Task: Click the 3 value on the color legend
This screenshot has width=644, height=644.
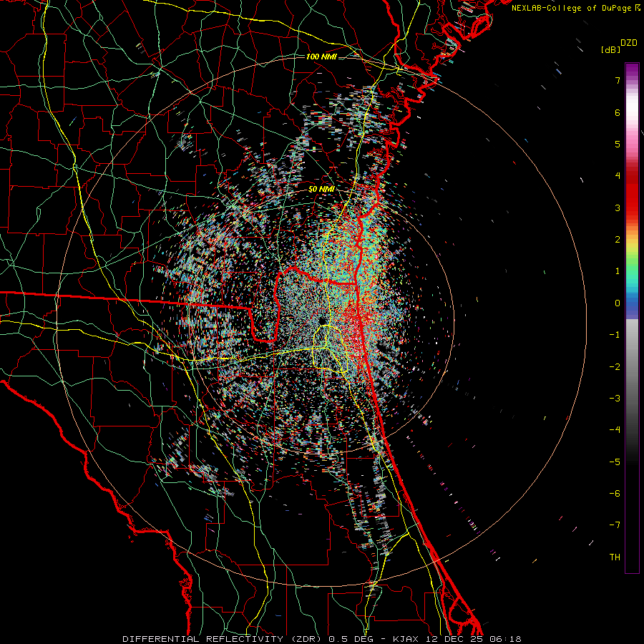Action: 618,208
